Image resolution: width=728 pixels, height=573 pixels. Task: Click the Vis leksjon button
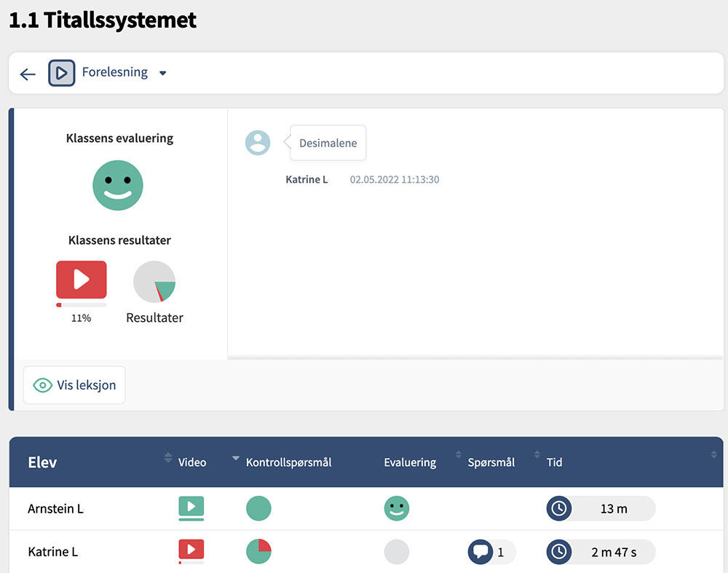[74, 385]
